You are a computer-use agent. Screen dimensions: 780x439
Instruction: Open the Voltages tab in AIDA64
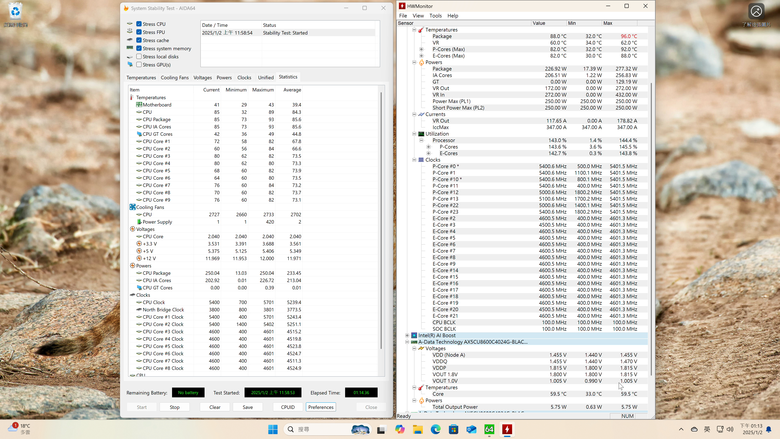202,78
